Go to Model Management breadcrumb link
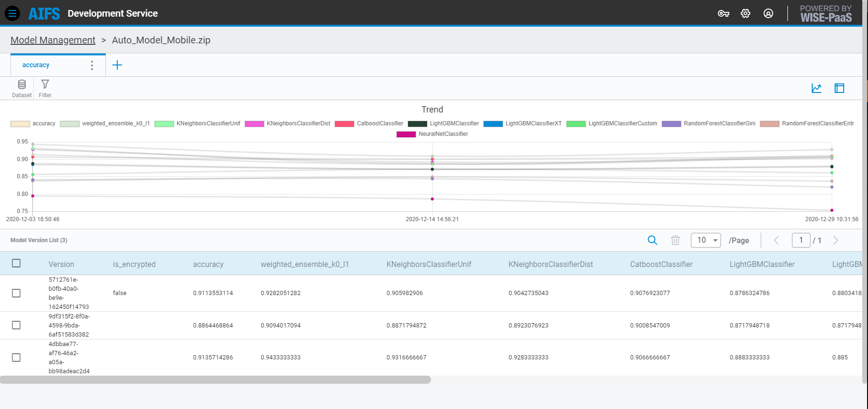Screen dimensions: 868x409 53,40
